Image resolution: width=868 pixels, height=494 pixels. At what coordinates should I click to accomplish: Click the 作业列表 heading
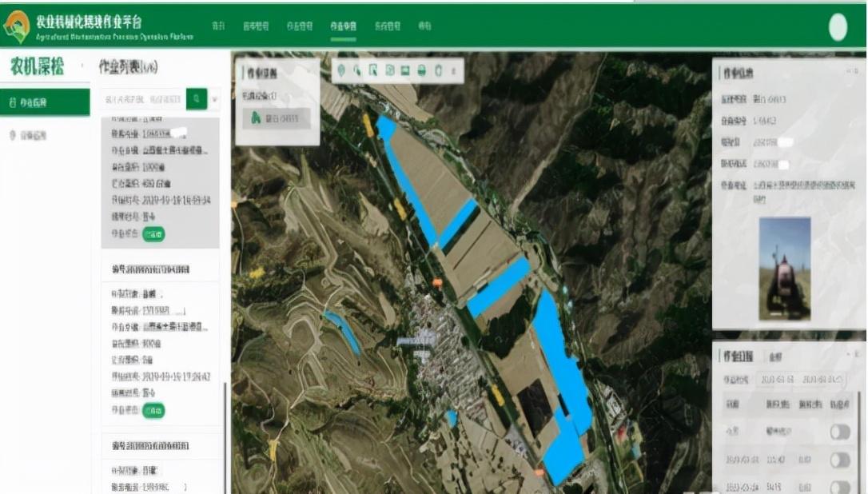(x=128, y=67)
